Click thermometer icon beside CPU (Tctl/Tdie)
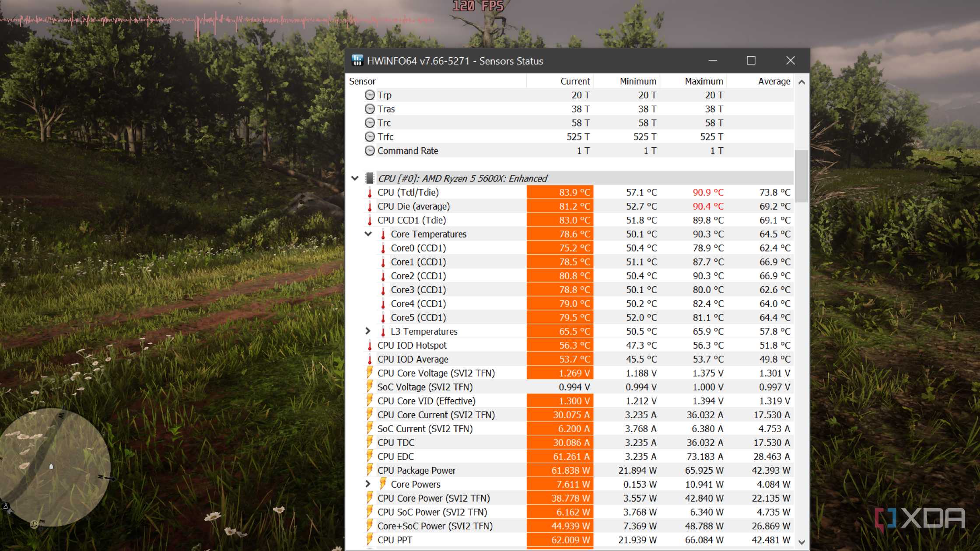This screenshot has height=551, width=980. 370,192
